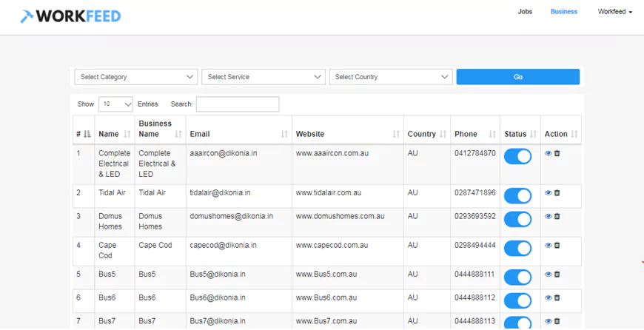Remove Cape Cod using trash icon

point(557,246)
